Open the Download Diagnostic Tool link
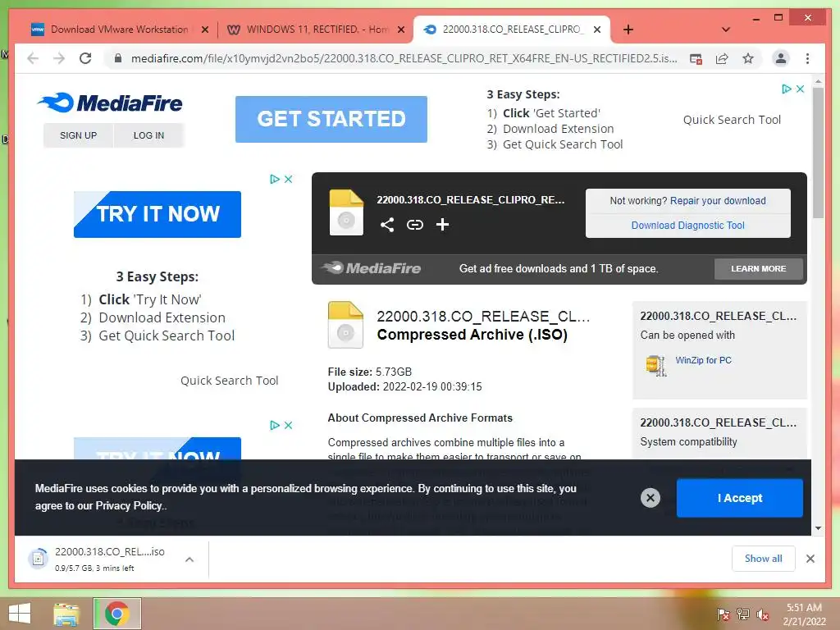Viewport: 840px width, 630px height. 688,226
